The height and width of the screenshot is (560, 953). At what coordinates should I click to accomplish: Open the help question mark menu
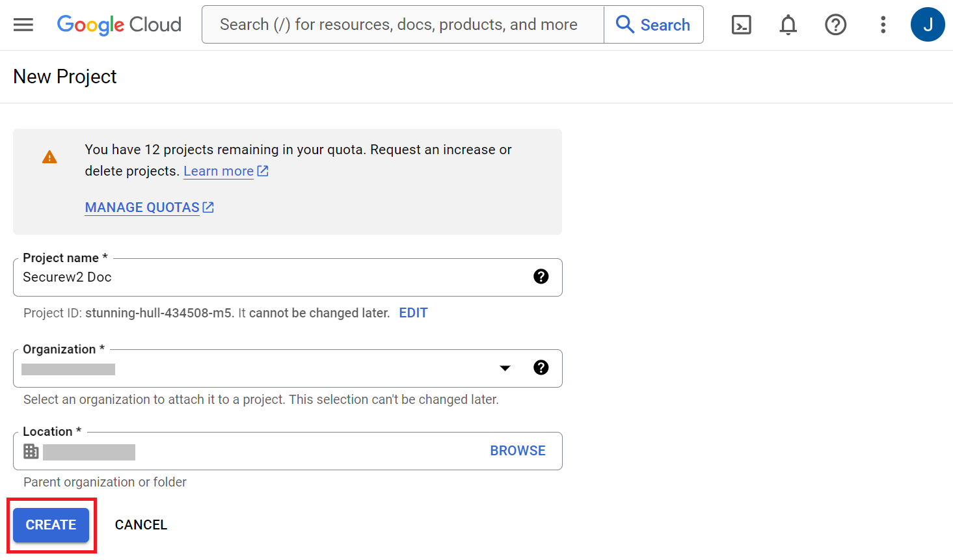(835, 25)
